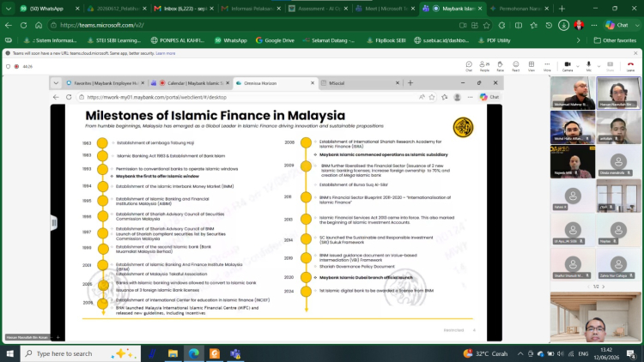Open Windows Start menu
Viewport: 644px width, 362px height.
(9, 353)
